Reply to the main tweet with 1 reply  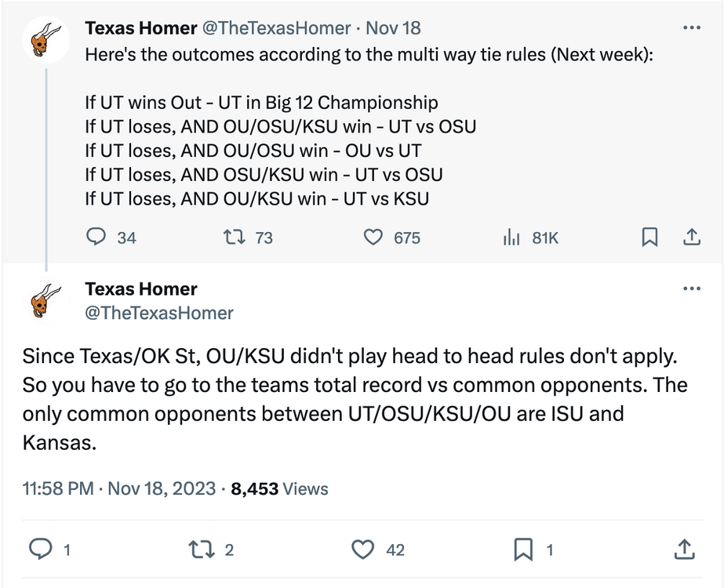coord(39,550)
